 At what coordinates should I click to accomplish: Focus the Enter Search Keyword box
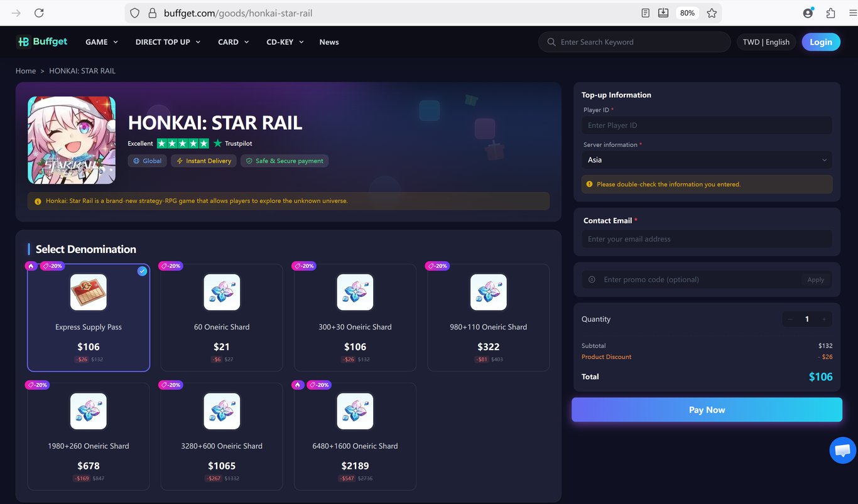634,42
